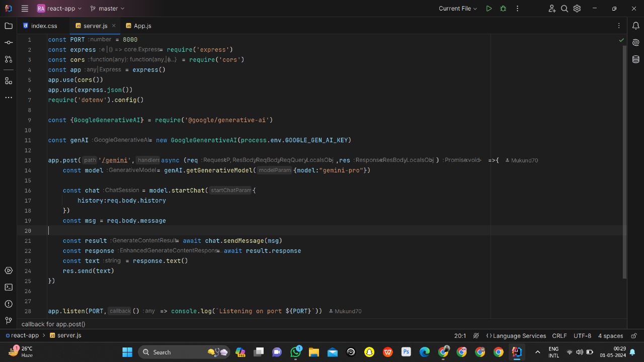Screen dimensions: 644x362
Task: Expand the react-app project dropdown
Action: (x=59, y=9)
